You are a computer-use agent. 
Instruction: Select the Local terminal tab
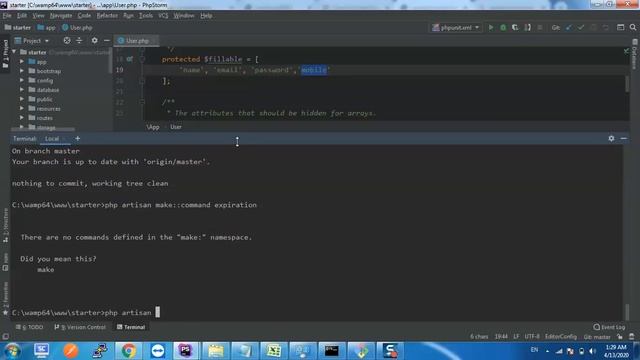(x=52, y=139)
